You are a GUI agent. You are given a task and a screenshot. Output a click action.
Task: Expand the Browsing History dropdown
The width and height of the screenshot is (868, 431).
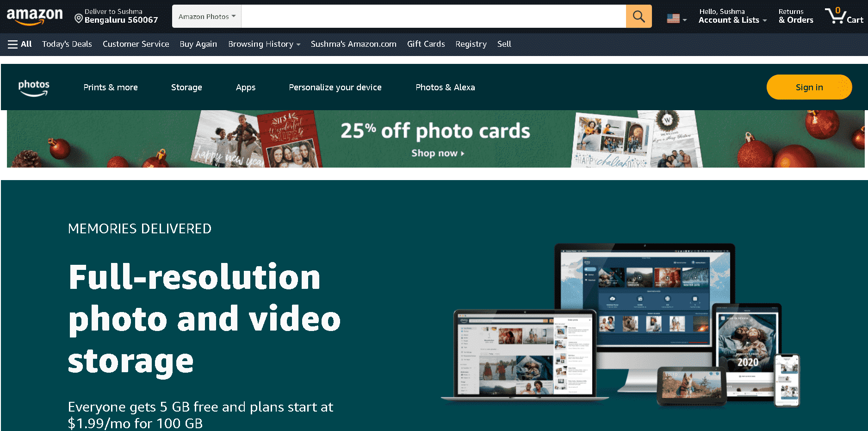pos(264,44)
